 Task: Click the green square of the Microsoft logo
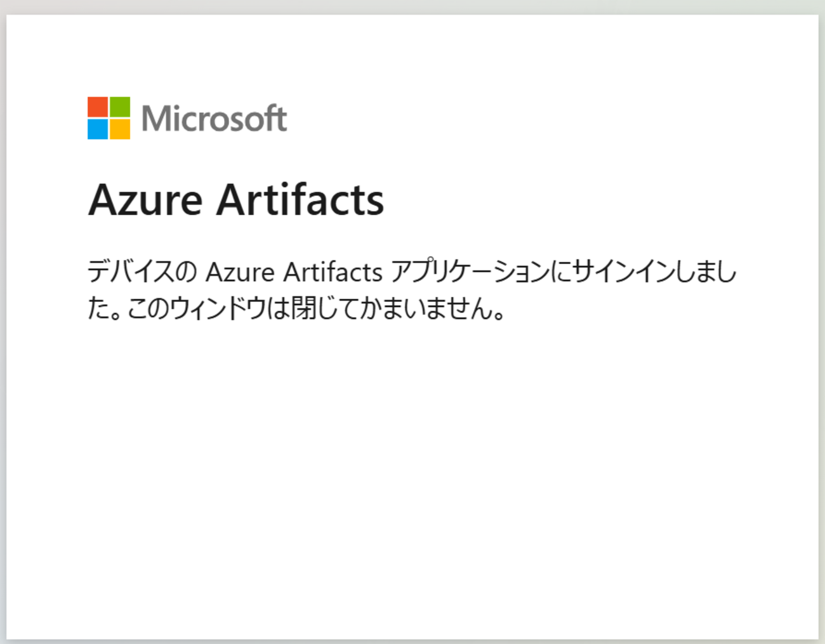[x=120, y=107]
